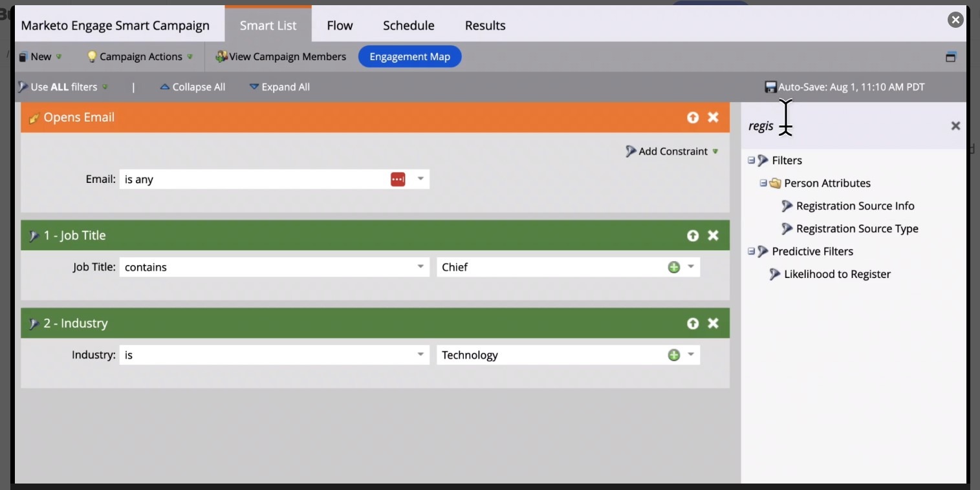The image size is (980, 490).
Task: Click the 'Opens Email' header text
Action: pos(79,117)
